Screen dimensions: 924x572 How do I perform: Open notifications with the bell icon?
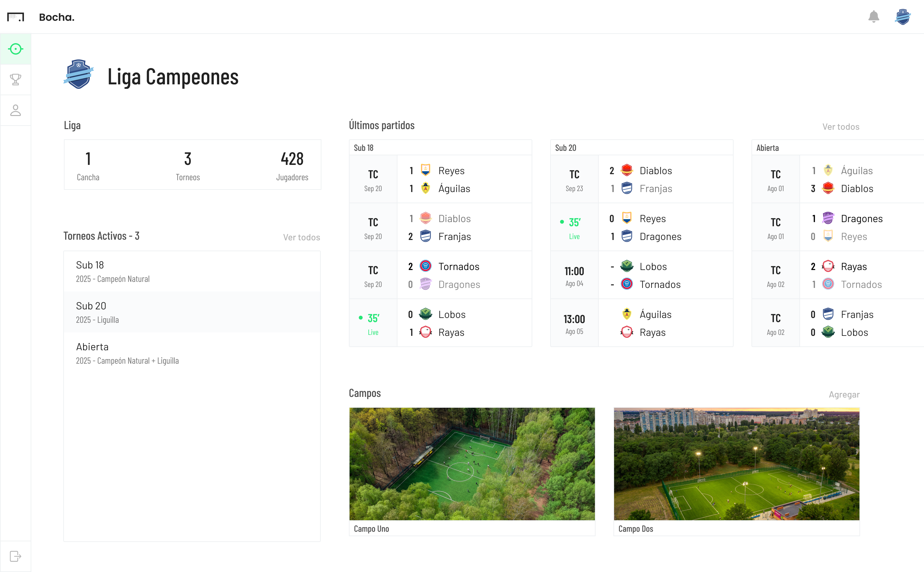click(x=874, y=17)
